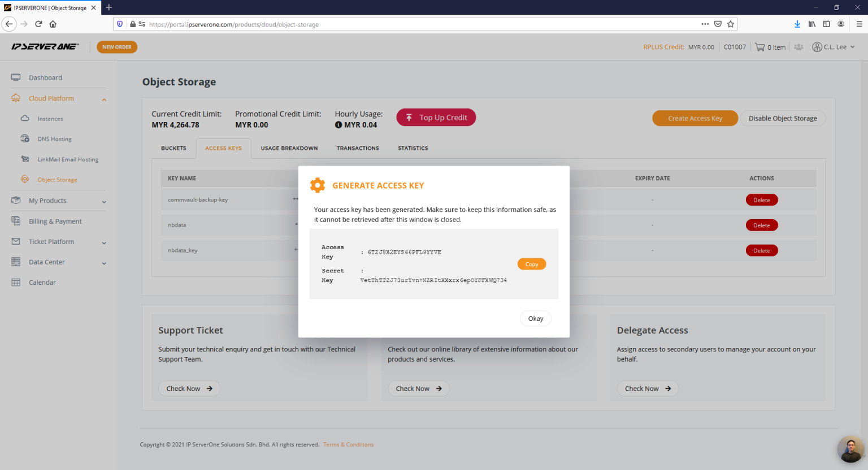Viewport: 868px width, 470px height.
Task: Open the shopping cart showing 0 items
Action: coord(770,47)
